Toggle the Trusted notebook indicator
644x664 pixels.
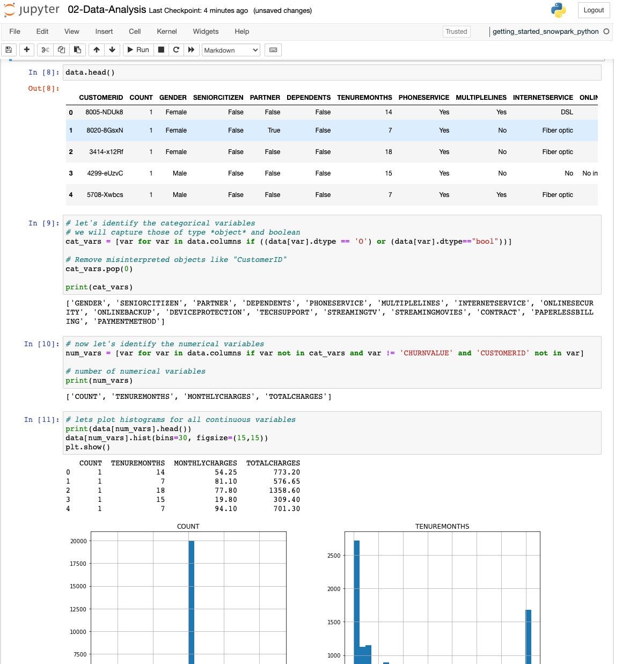(456, 32)
